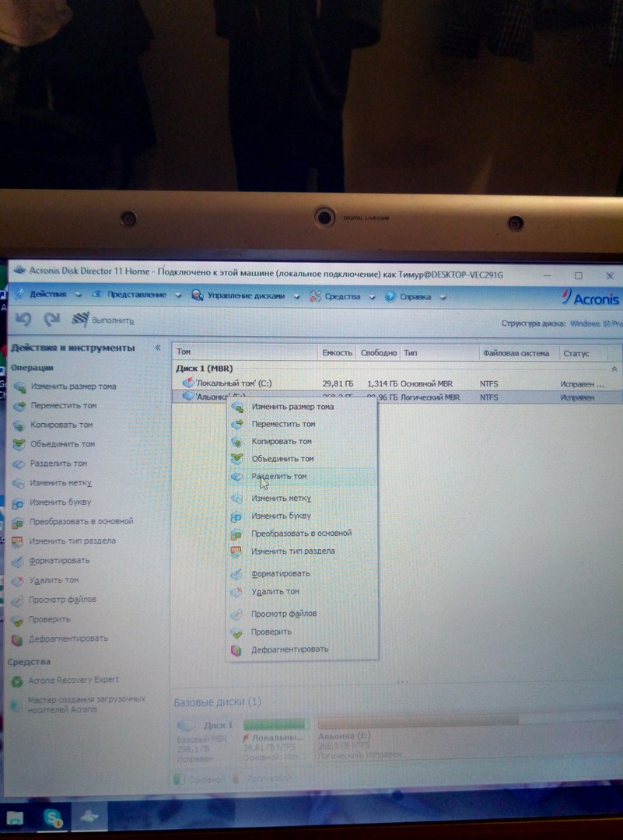
Task: Click Acronis Recovery Expert icon
Action: coord(17,681)
